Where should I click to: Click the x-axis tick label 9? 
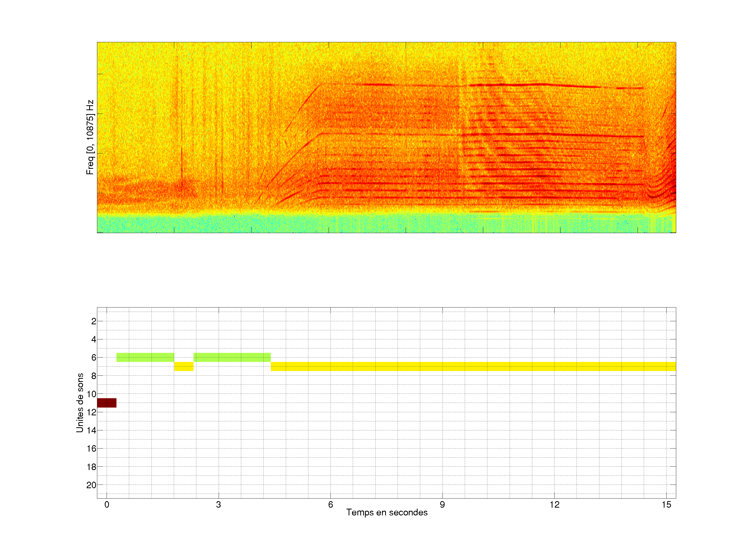[442, 505]
